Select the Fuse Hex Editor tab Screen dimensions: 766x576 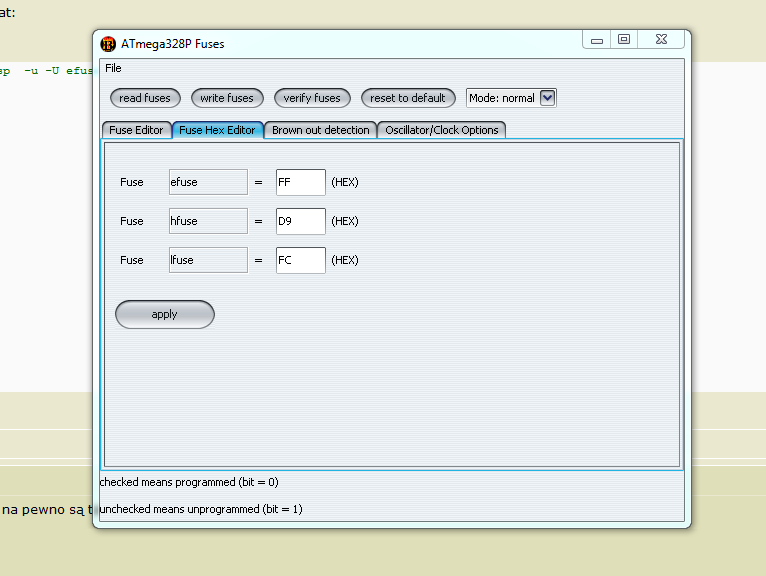pyautogui.click(x=217, y=130)
